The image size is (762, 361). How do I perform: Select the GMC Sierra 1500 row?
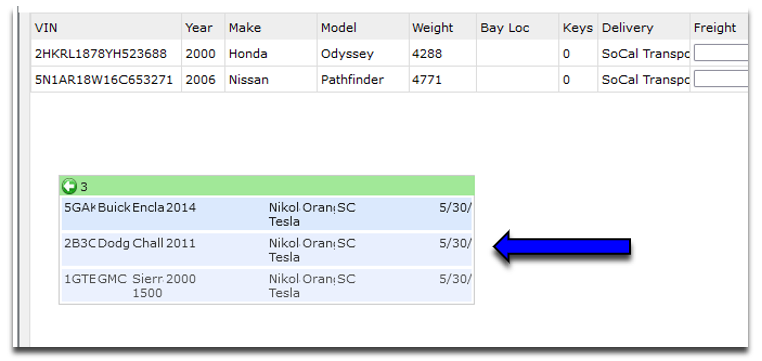click(267, 286)
